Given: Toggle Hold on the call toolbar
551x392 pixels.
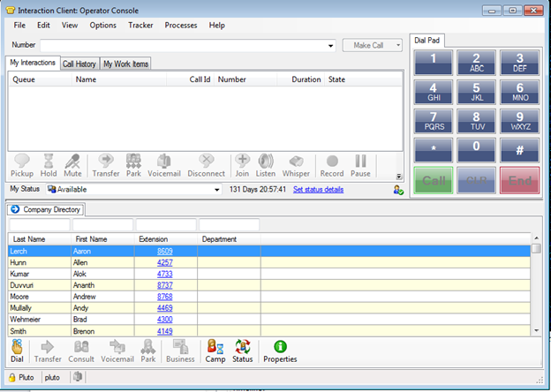Looking at the screenshot, I should (x=49, y=164).
